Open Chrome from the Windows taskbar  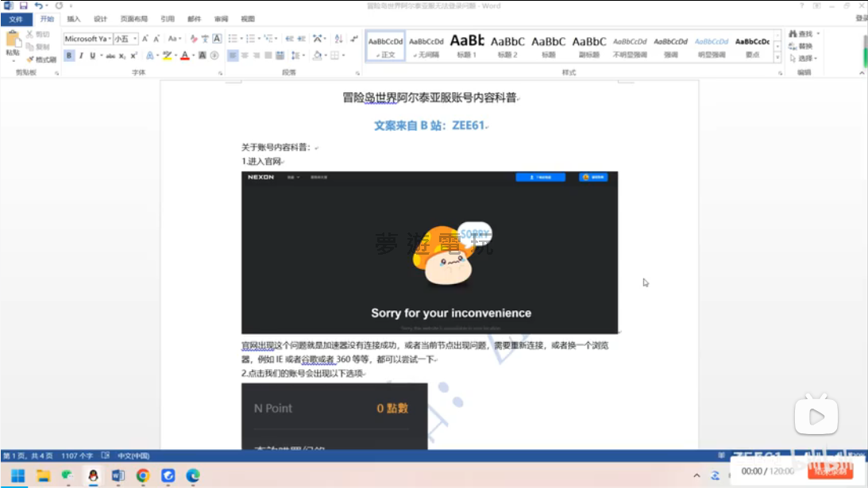[143, 475]
